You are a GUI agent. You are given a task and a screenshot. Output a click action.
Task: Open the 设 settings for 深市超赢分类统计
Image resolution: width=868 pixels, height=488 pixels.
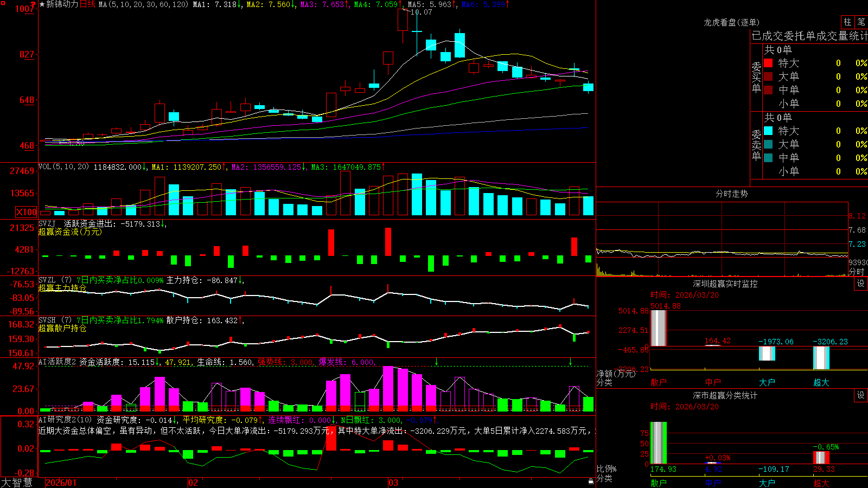click(x=860, y=395)
